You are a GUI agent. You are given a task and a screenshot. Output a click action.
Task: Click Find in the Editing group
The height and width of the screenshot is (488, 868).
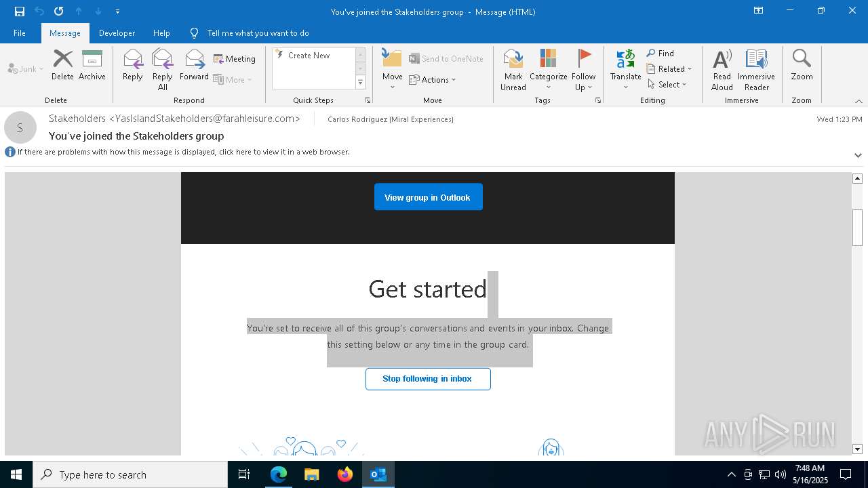[x=660, y=54]
